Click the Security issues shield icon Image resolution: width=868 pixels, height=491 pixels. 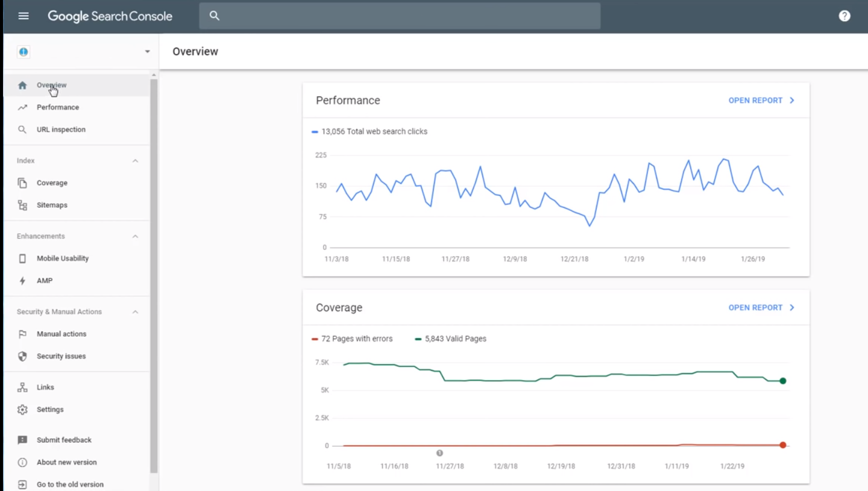[22, 356]
